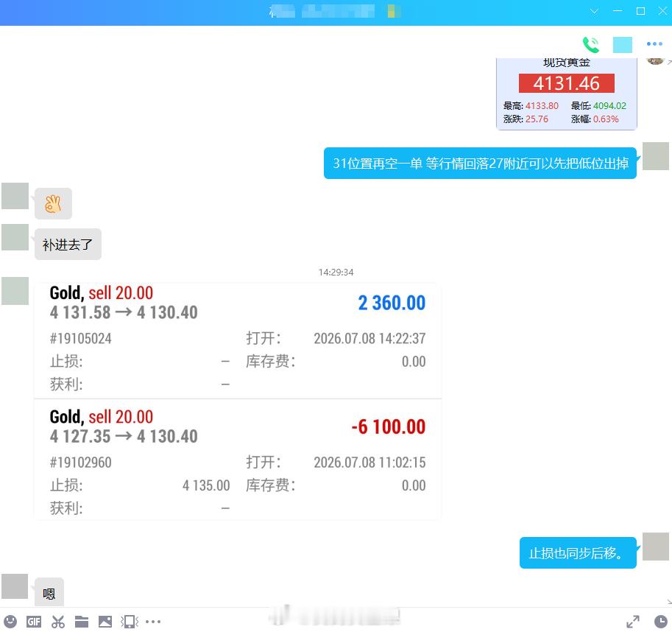Open more toolbar options ellipsis at bottom
Image resolution: width=672 pixels, height=632 pixels.
tap(153, 621)
